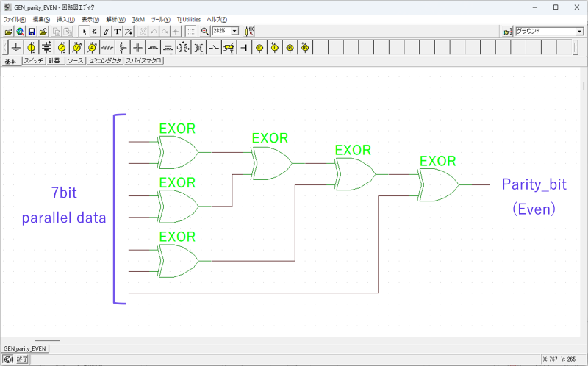Click the status bar icon left of 終了
The height and width of the screenshot is (366, 588).
coord(8,359)
